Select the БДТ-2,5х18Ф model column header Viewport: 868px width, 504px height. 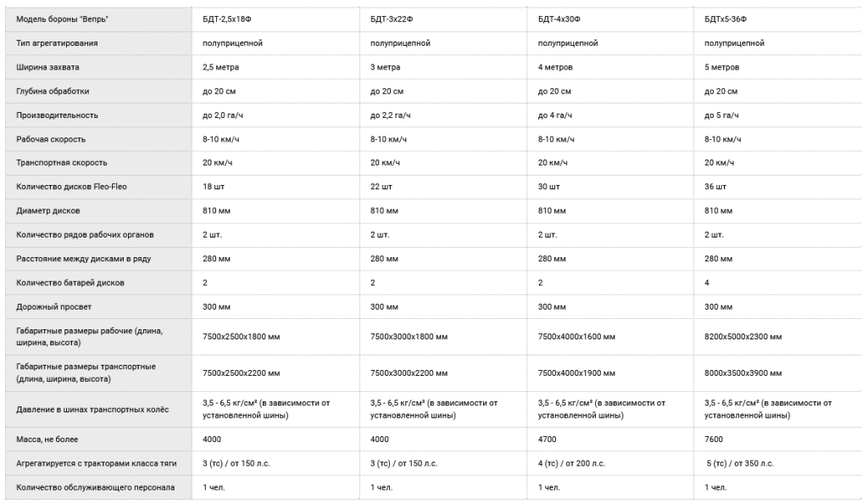[228, 19]
